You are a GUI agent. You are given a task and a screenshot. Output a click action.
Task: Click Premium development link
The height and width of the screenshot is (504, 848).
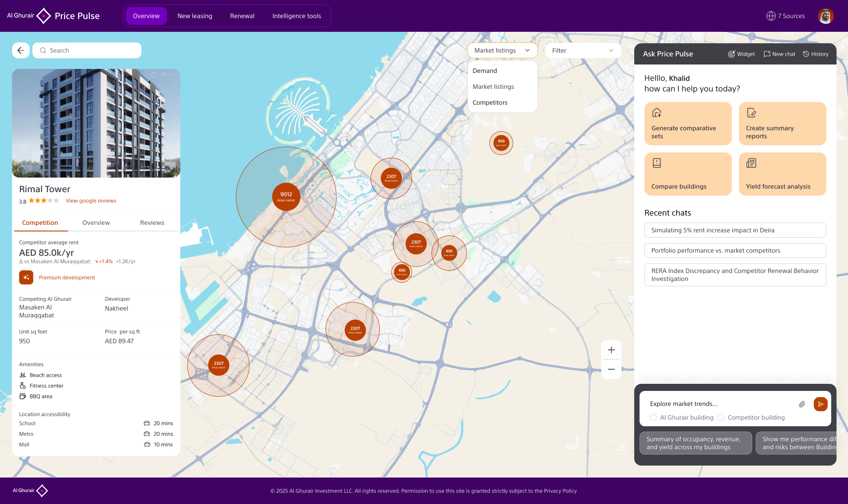[x=67, y=277]
